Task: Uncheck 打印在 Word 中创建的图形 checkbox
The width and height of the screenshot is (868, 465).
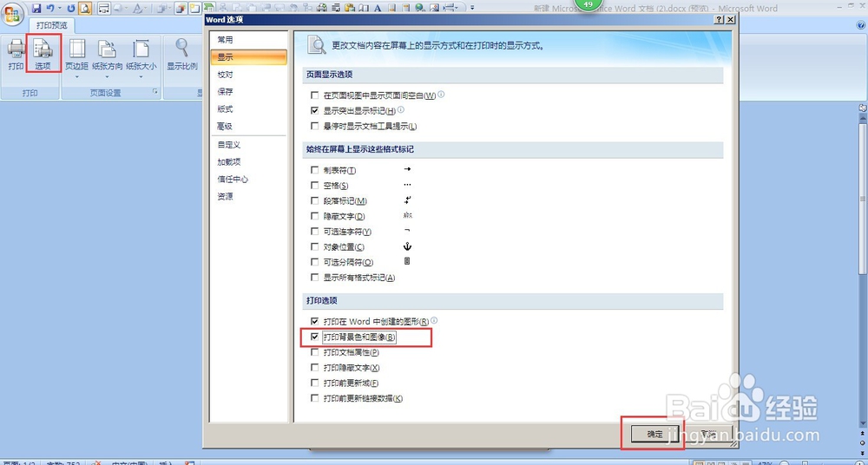Action: pos(314,321)
